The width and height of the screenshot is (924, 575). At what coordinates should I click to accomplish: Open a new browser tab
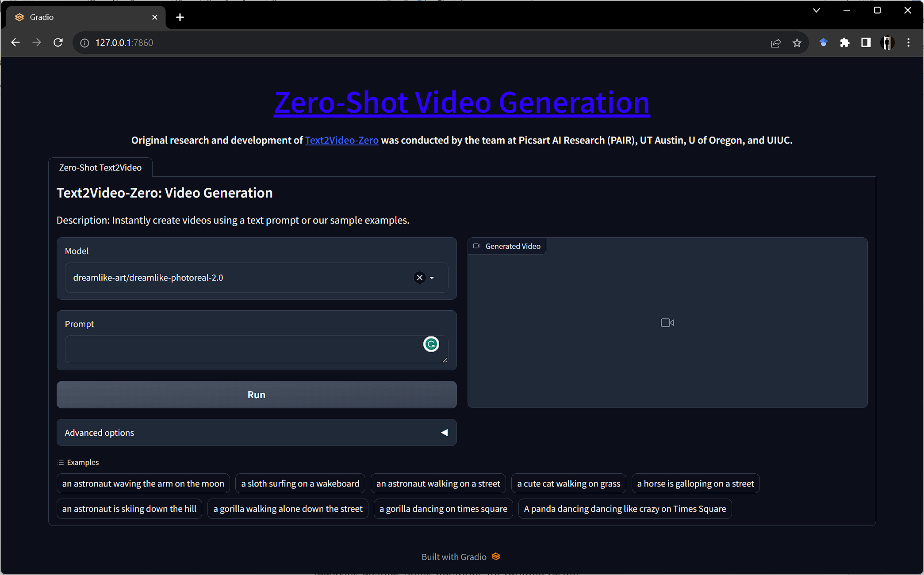[x=180, y=17]
